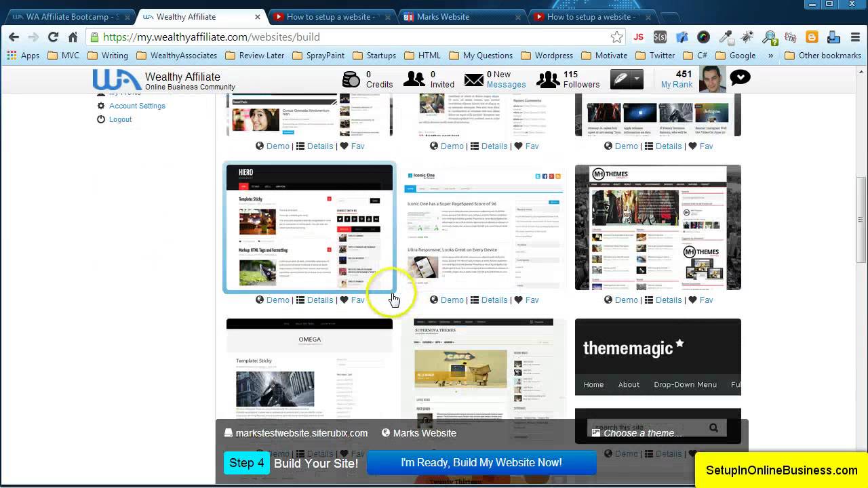
Task: Click the Apps bookmarks shortcut
Action: coord(23,56)
